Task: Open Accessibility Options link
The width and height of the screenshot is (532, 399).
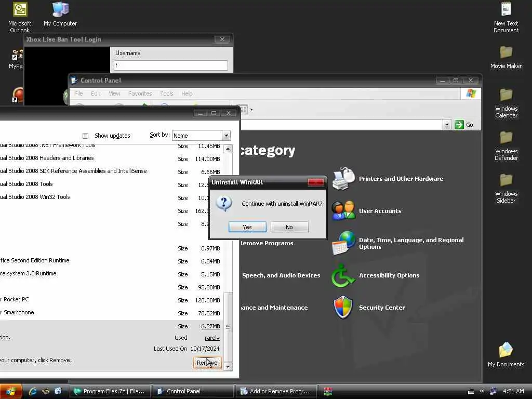Action: tap(389, 275)
